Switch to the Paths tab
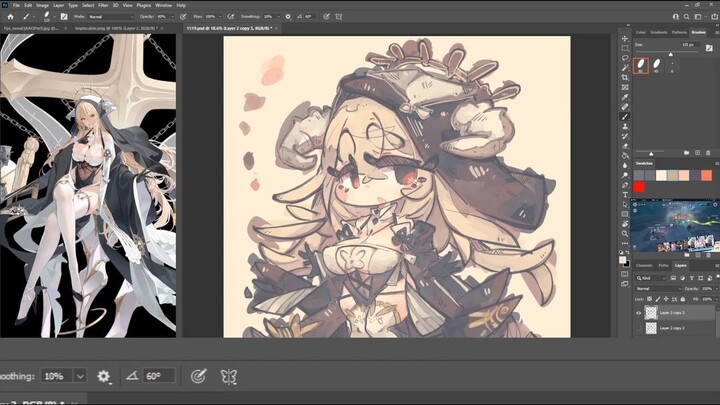Viewport: 720px width, 405px height. pos(664,265)
